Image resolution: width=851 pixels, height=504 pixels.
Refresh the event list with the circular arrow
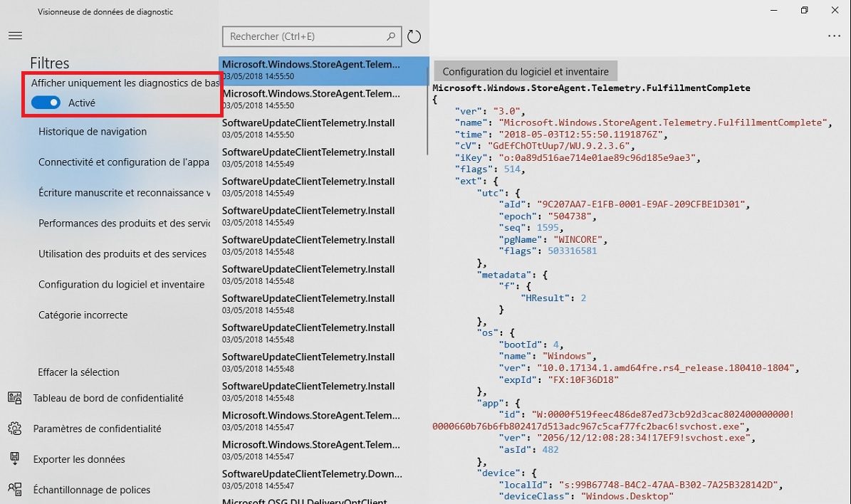(x=414, y=36)
